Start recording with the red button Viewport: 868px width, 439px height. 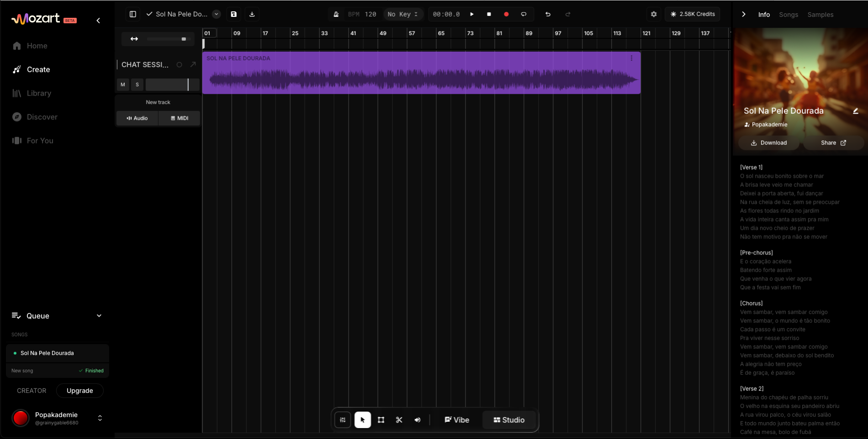[506, 14]
